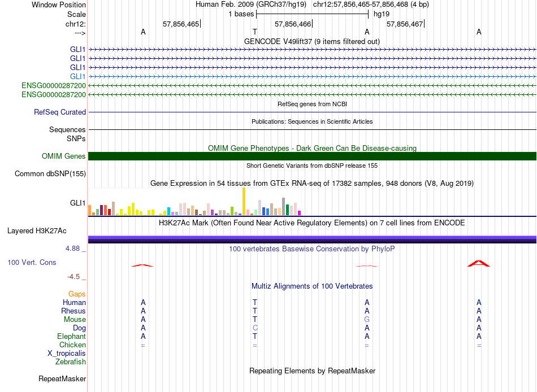The height and width of the screenshot is (392, 537).
Task: Select the light-blue GLI1 transcript label
Action: tap(78, 76)
